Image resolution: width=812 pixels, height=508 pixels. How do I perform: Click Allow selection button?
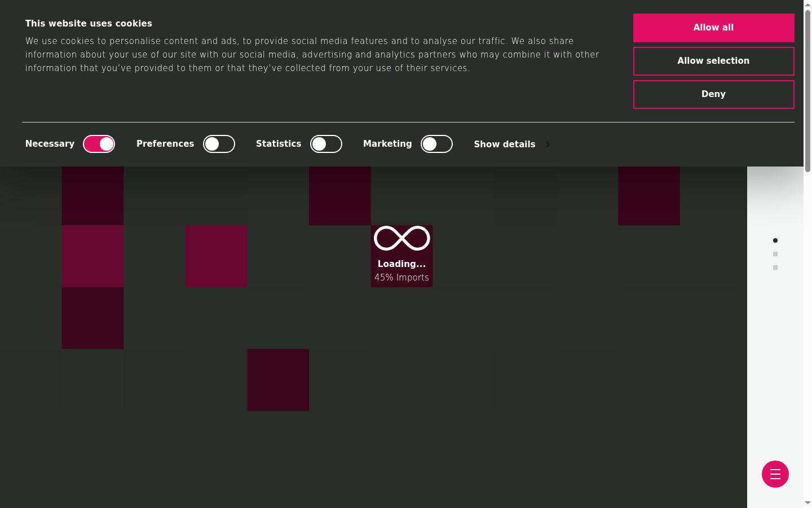pos(713,61)
